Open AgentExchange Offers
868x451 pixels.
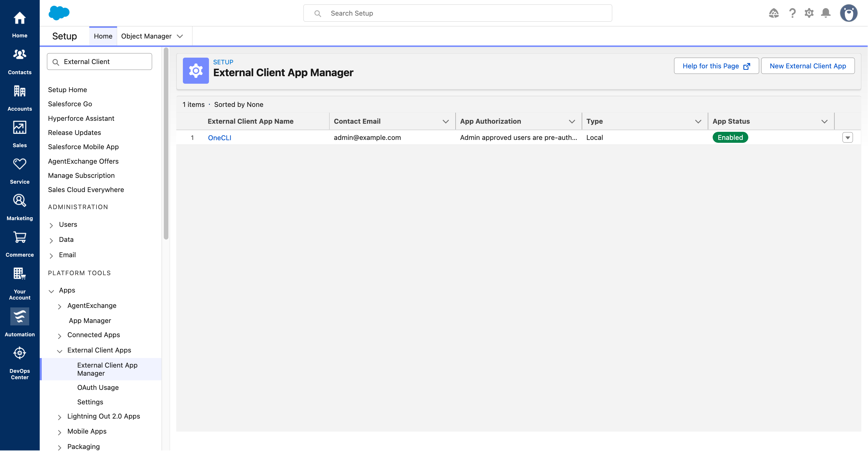click(x=83, y=161)
